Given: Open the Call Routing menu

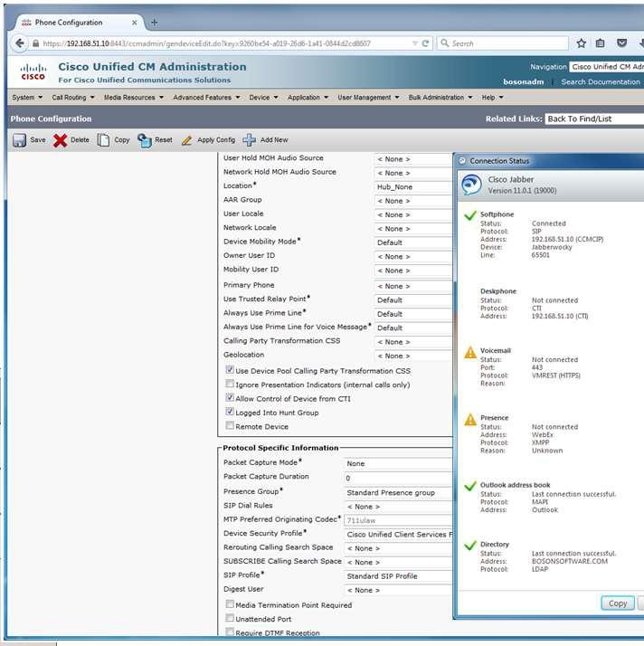Looking at the screenshot, I should (73, 98).
